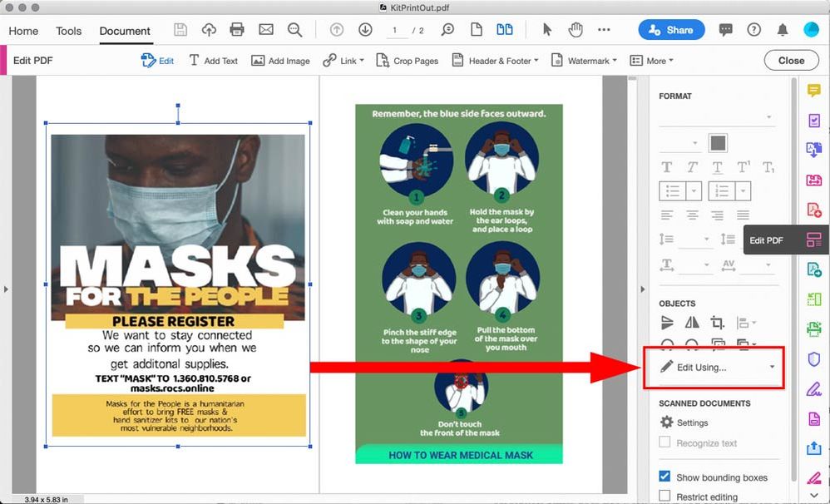Open Watermark dropdown
830x504 pixels.
click(x=584, y=61)
